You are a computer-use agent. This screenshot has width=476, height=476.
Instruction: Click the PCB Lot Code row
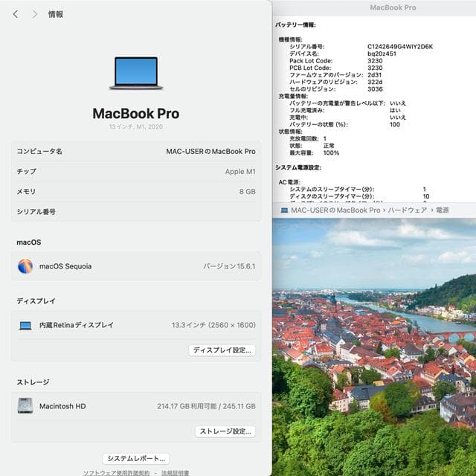coord(336,68)
